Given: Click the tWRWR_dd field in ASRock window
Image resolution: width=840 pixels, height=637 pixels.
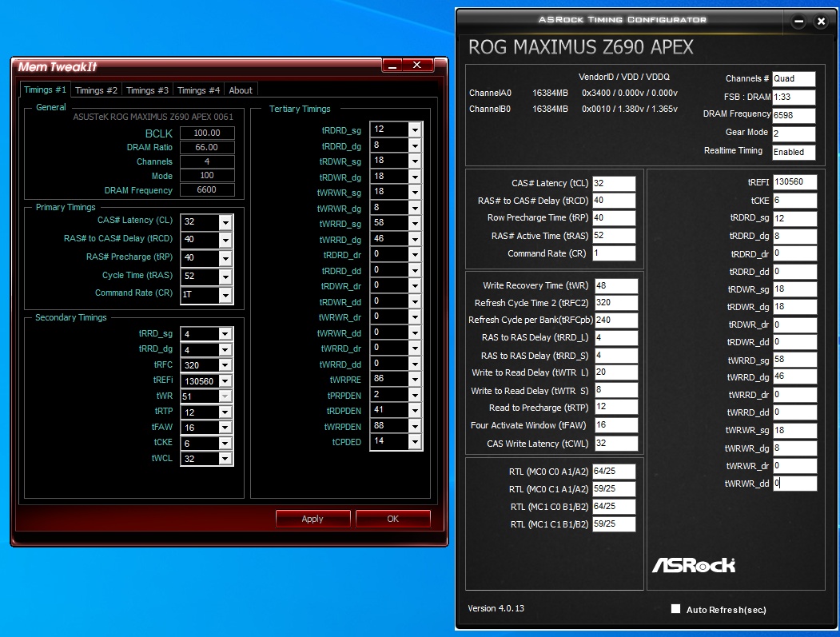Looking at the screenshot, I should click(x=795, y=484).
